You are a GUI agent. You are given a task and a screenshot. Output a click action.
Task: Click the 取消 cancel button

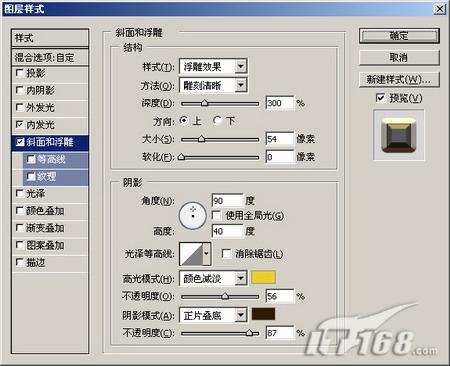coord(399,57)
